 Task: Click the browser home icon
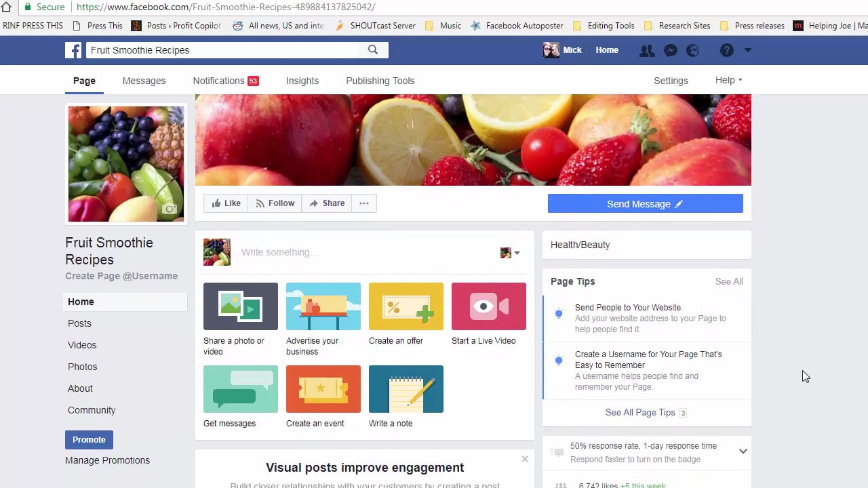[6, 7]
